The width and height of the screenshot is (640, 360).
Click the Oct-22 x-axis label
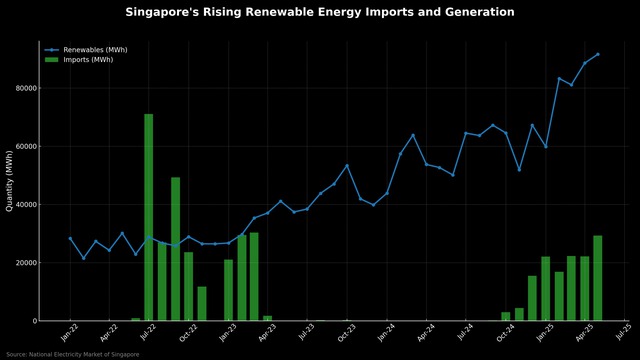[x=188, y=332]
